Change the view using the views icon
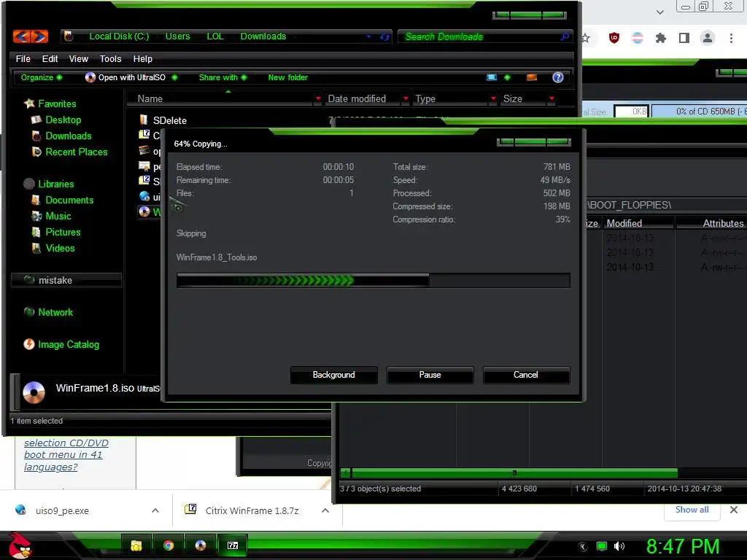Screen dimensions: 747x560 [x=492, y=77]
